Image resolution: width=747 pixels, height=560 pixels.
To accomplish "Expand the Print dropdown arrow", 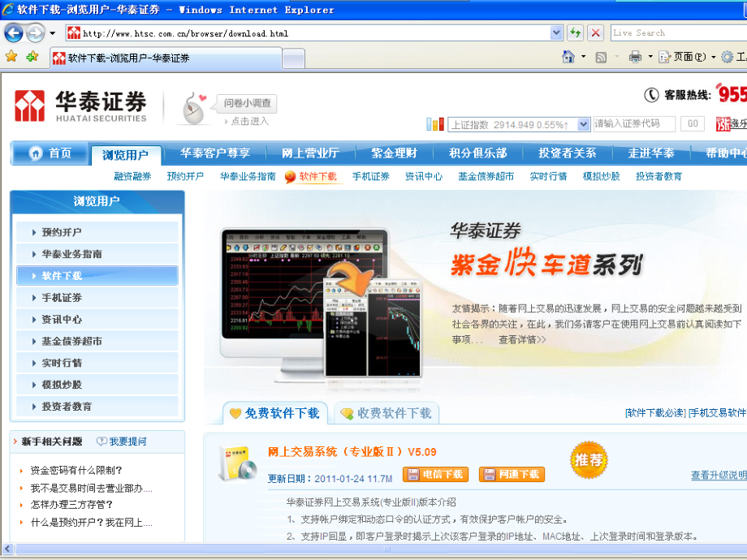I will point(650,57).
